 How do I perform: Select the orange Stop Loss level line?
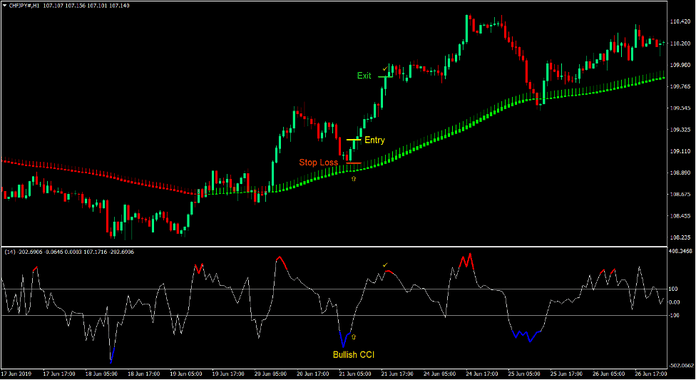354,163
